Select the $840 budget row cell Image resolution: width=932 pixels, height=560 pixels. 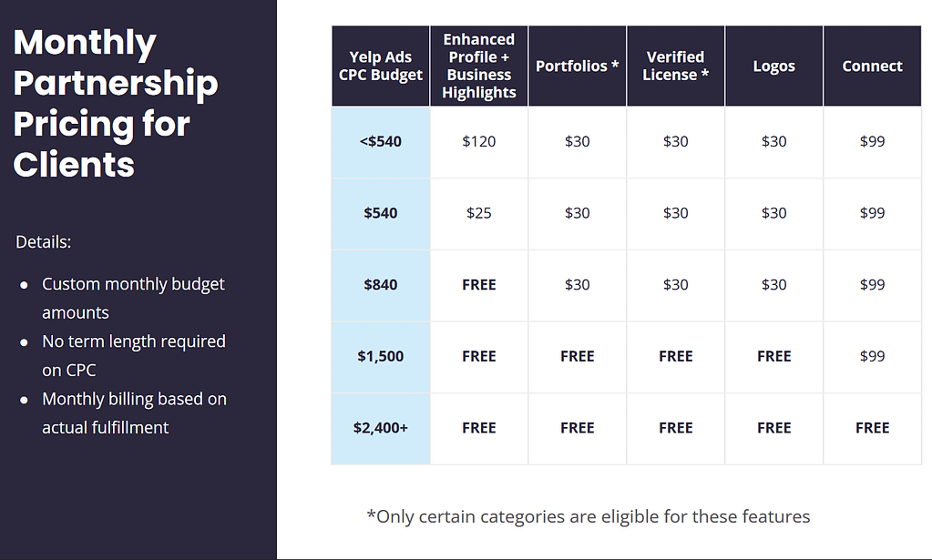pyautogui.click(x=381, y=285)
